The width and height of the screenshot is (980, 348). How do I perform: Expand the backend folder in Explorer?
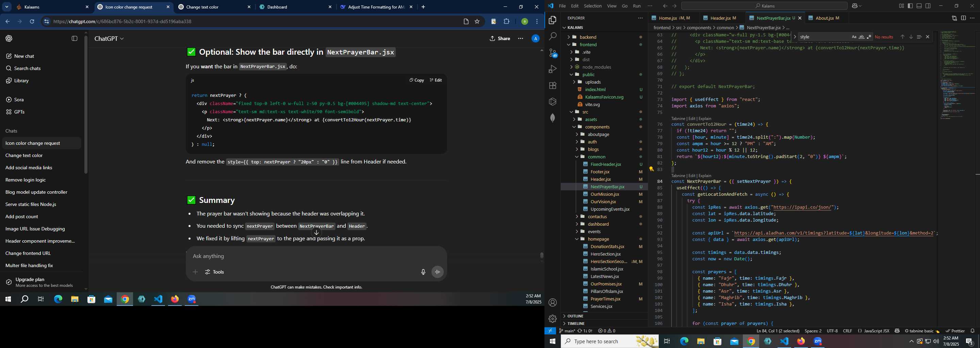604,37
